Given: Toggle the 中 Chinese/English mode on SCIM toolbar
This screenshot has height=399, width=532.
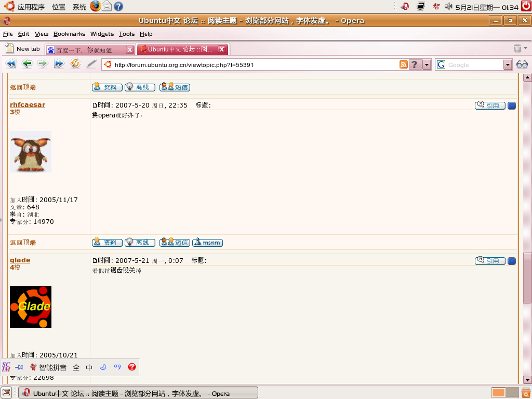Looking at the screenshot, I should [89, 367].
